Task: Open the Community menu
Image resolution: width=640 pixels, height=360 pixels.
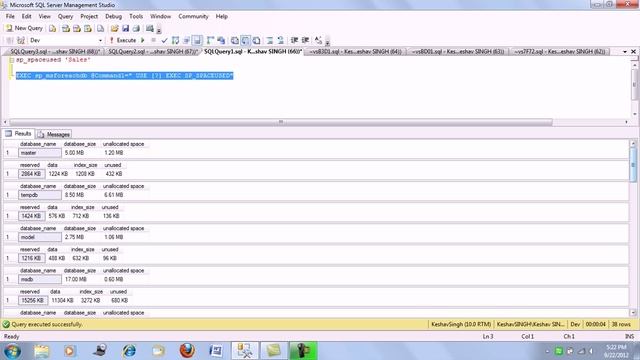Action: [x=193, y=16]
